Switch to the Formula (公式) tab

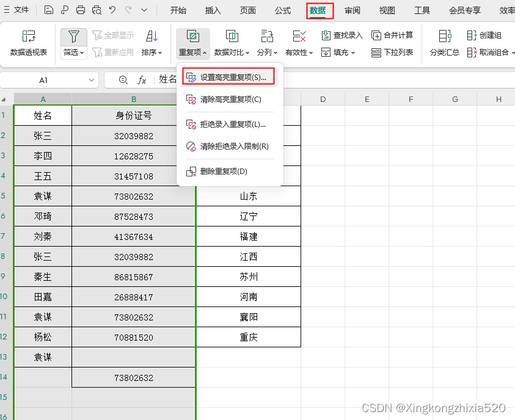coord(283,10)
